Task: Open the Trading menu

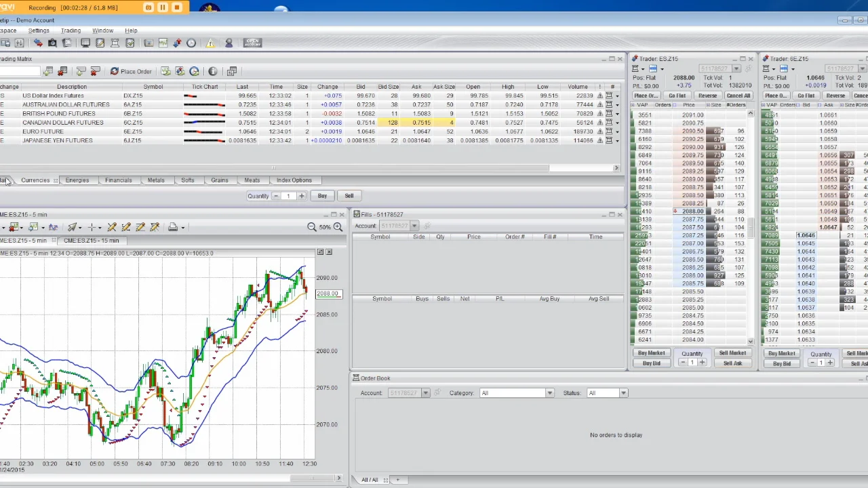Action: coord(71,30)
